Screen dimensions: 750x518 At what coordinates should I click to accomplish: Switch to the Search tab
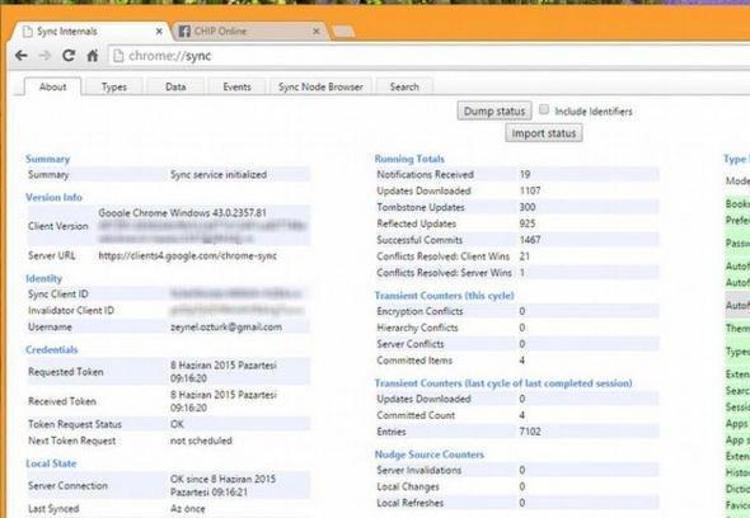click(404, 87)
